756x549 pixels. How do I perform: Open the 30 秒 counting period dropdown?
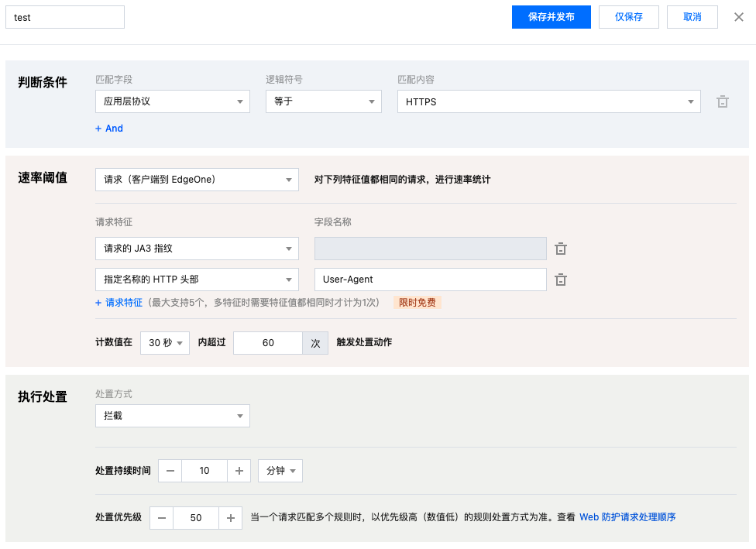(164, 342)
